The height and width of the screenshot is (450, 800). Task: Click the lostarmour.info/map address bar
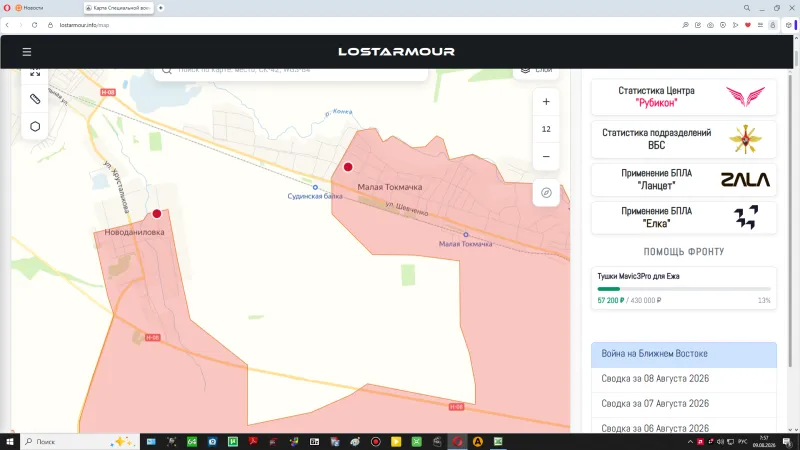pos(84,25)
